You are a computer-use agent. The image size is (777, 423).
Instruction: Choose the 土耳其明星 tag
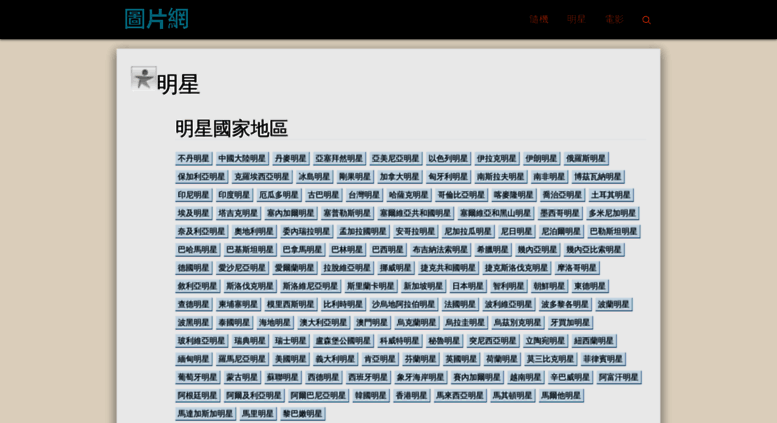[611, 195]
